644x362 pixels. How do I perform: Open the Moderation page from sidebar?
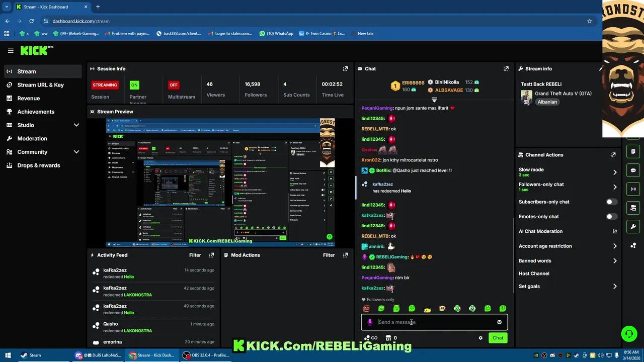[x=32, y=138]
